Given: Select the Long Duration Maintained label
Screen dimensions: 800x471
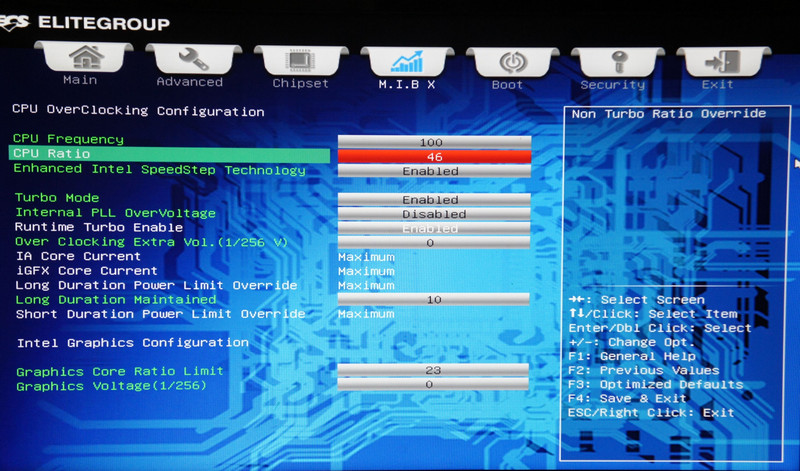Looking at the screenshot, I should [x=116, y=300].
